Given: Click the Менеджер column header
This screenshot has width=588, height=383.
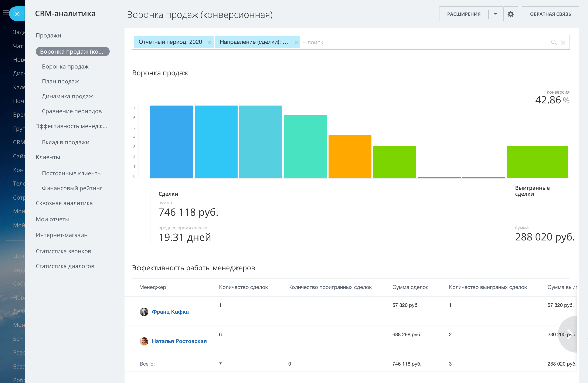Looking at the screenshot, I should pyautogui.click(x=153, y=287).
